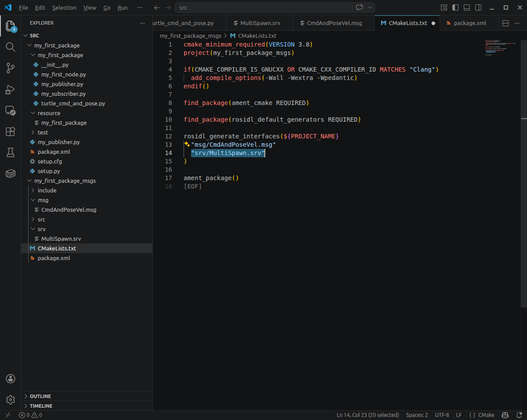This screenshot has height=420, width=527.
Task: Change end of line via LF
Action: pyautogui.click(x=459, y=415)
